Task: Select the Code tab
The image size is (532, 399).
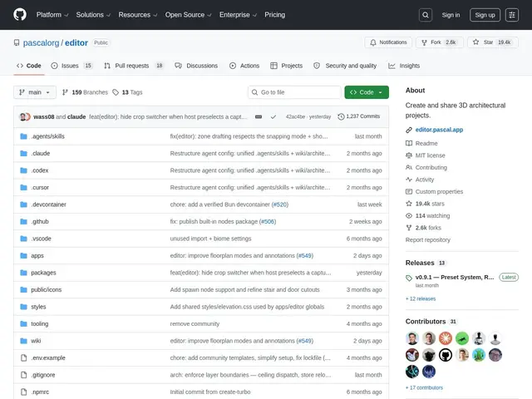Action: pyautogui.click(x=29, y=66)
